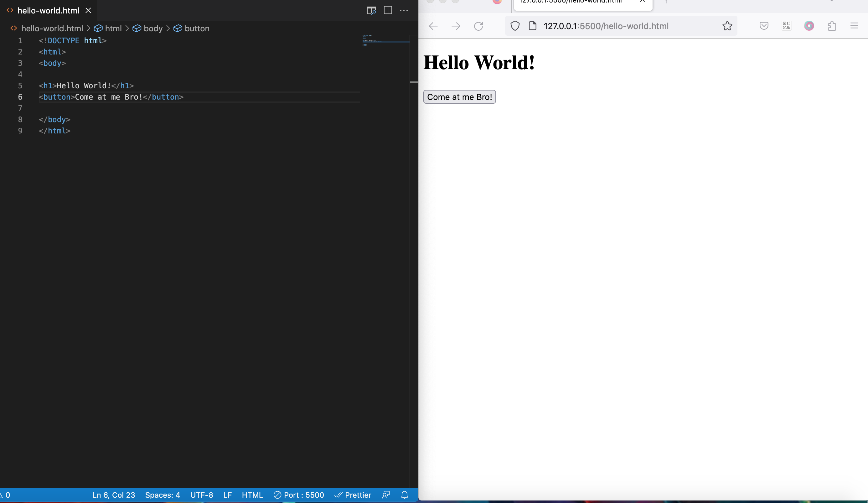
Task: Show problems warning count 0
Action: pos(5,495)
